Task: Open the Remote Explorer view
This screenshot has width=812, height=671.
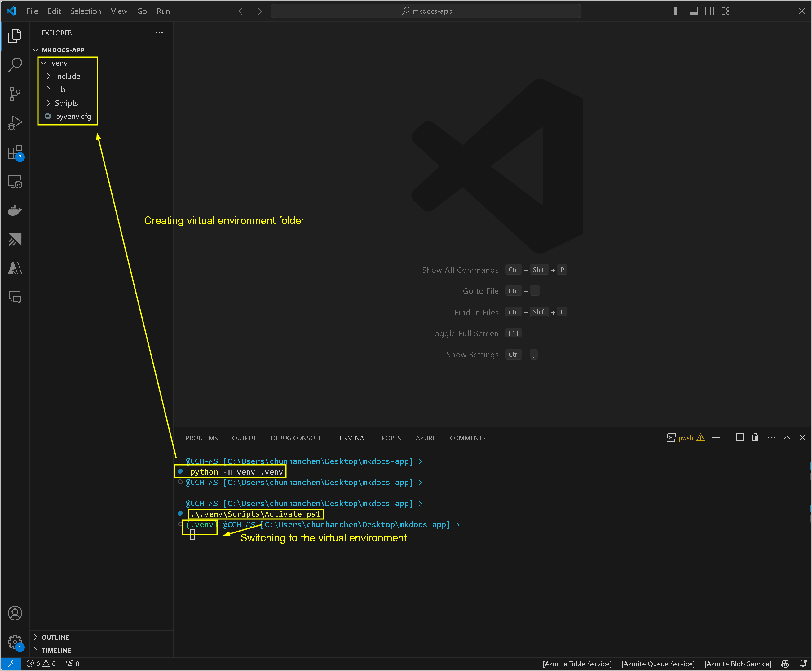Action: [15, 182]
